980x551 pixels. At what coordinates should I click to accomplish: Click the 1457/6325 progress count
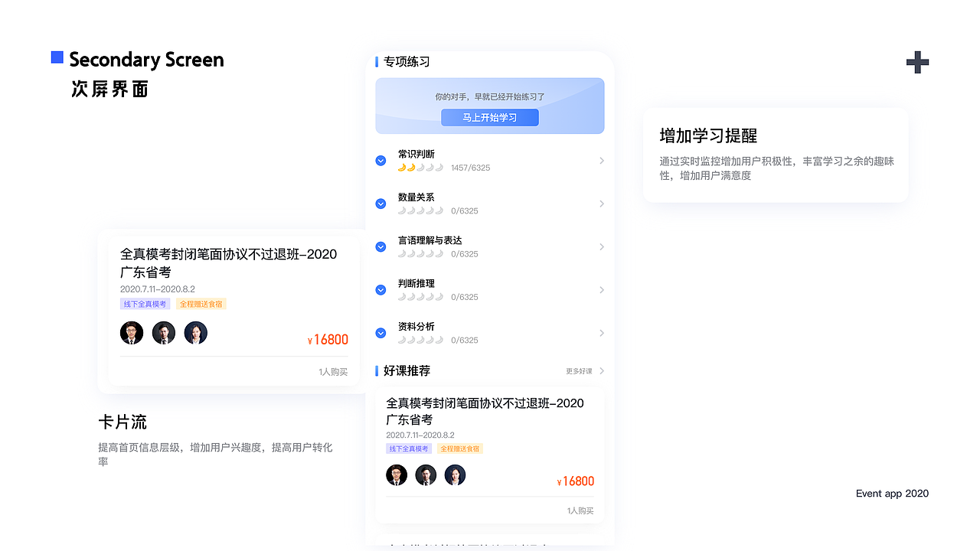pos(471,168)
